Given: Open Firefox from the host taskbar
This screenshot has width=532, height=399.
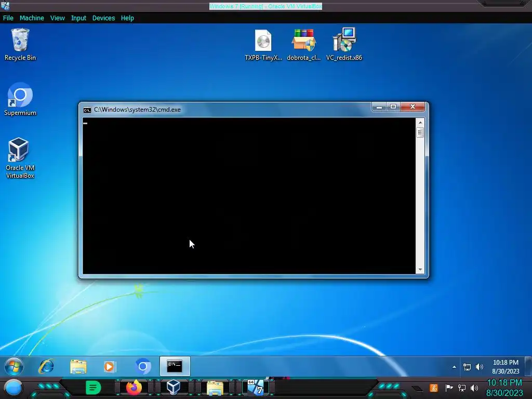Looking at the screenshot, I should (x=134, y=388).
